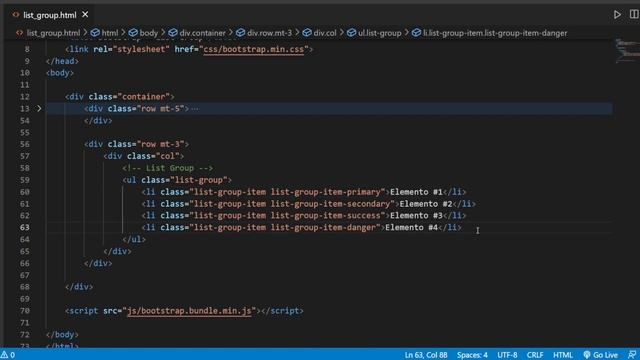This screenshot has height=360, width=640.
Task: Place cursor on Elemento #2 text
Action: click(426, 204)
